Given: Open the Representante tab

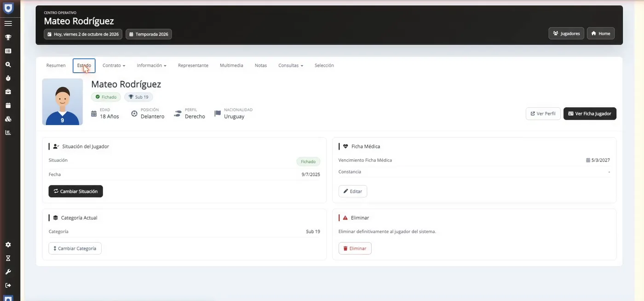Looking at the screenshot, I should click(193, 65).
